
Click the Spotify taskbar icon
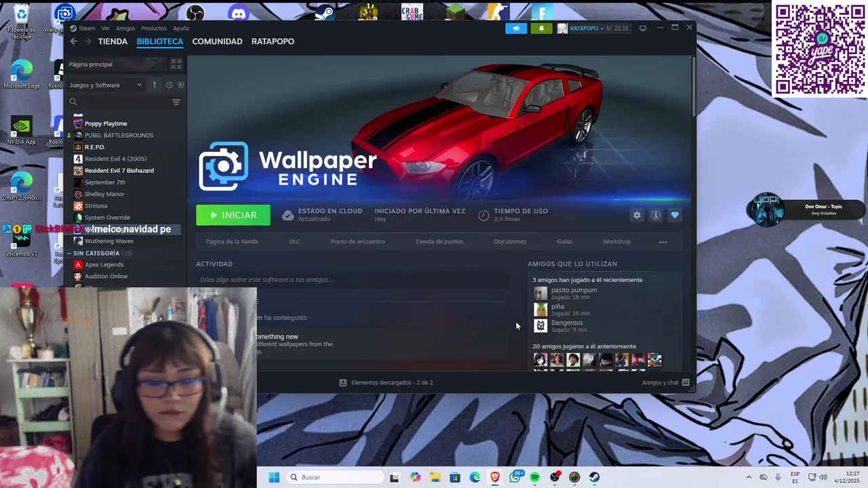tap(534, 477)
